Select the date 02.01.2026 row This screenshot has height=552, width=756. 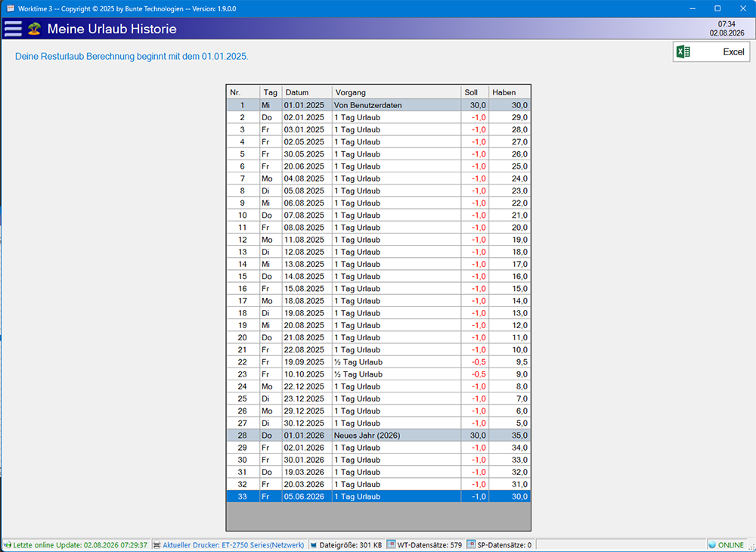[x=379, y=448]
